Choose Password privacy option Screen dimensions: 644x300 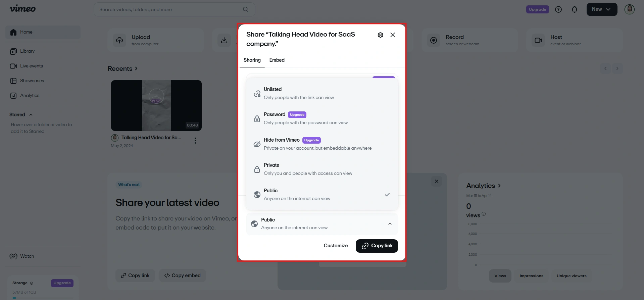322,118
